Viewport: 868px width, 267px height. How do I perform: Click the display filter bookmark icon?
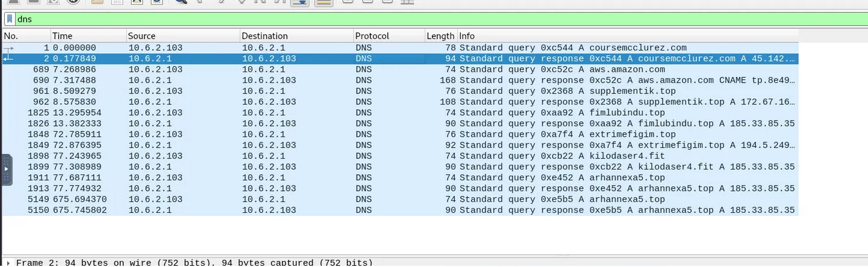[10, 19]
